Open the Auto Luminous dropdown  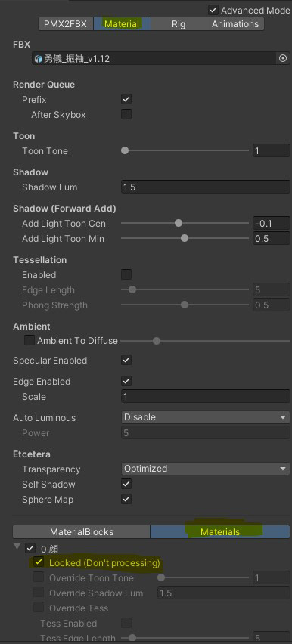pos(206,417)
